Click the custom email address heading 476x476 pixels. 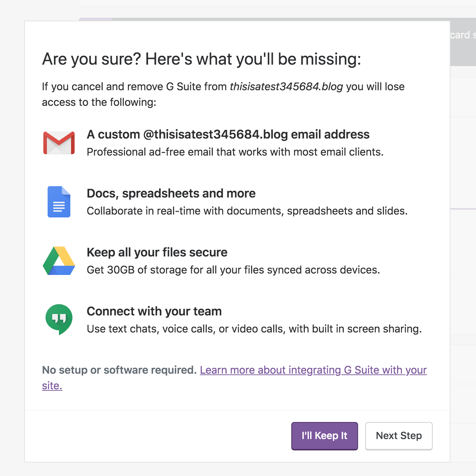coord(228,135)
